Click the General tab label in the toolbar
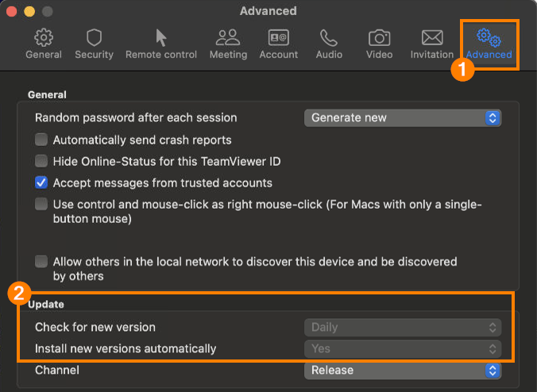This screenshot has height=392, width=537. [x=44, y=55]
